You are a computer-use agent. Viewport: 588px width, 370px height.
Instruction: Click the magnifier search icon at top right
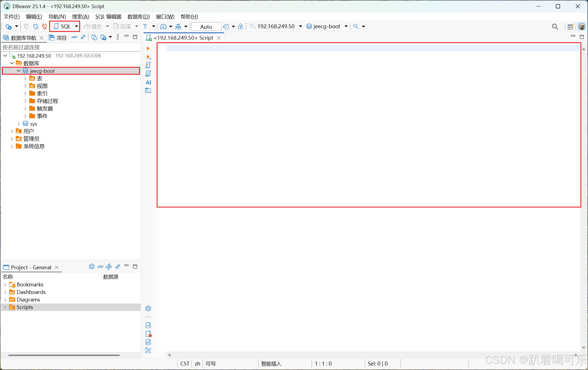[x=555, y=27]
